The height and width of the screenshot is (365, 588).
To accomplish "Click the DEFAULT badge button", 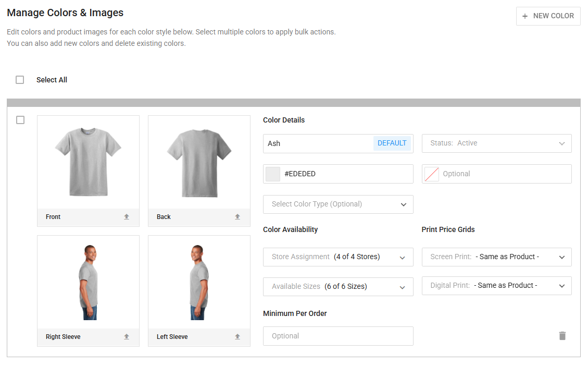I will point(392,143).
